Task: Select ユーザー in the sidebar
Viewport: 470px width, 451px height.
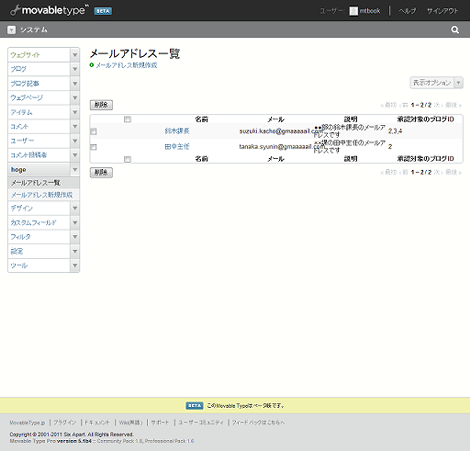Action: (x=22, y=141)
